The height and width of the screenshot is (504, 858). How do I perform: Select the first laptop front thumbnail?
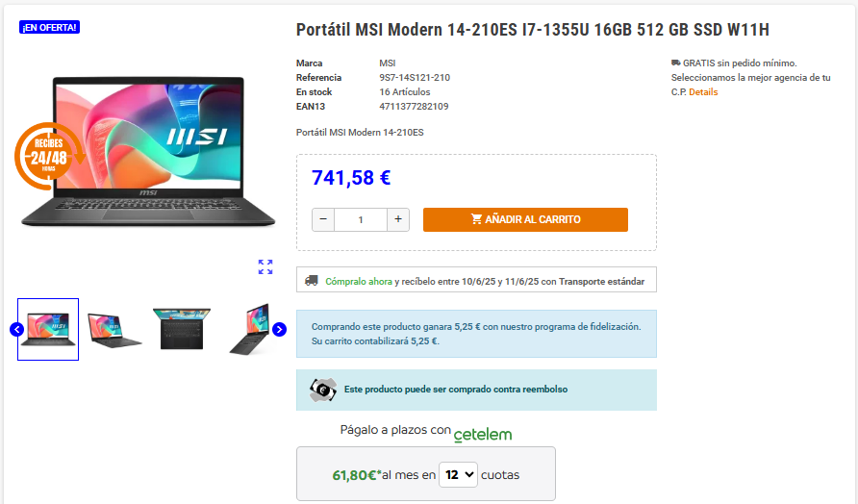pyautogui.click(x=48, y=330)
